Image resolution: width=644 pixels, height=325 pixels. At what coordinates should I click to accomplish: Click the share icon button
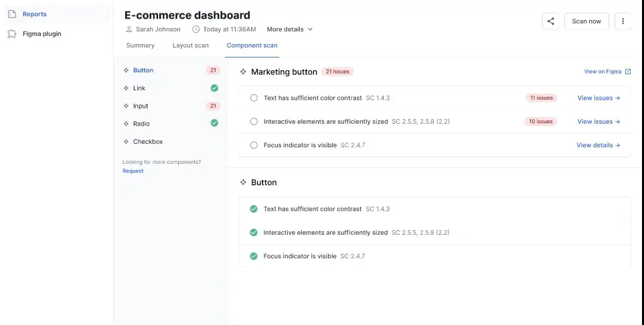[x=550, y=21]
